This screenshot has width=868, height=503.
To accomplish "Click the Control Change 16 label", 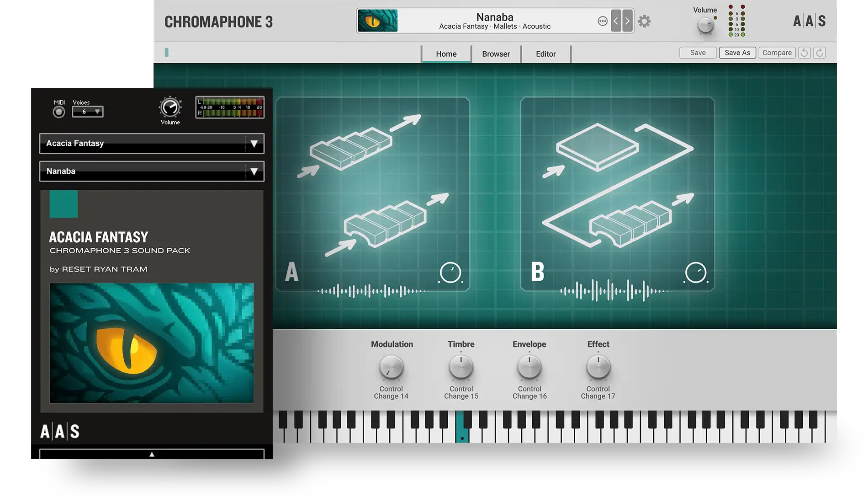I will tap(529, 392).
